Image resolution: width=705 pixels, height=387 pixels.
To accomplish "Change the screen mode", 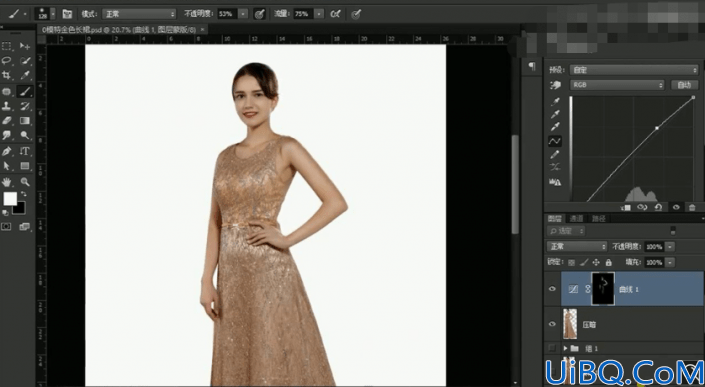I will click(x=25, y=227).
